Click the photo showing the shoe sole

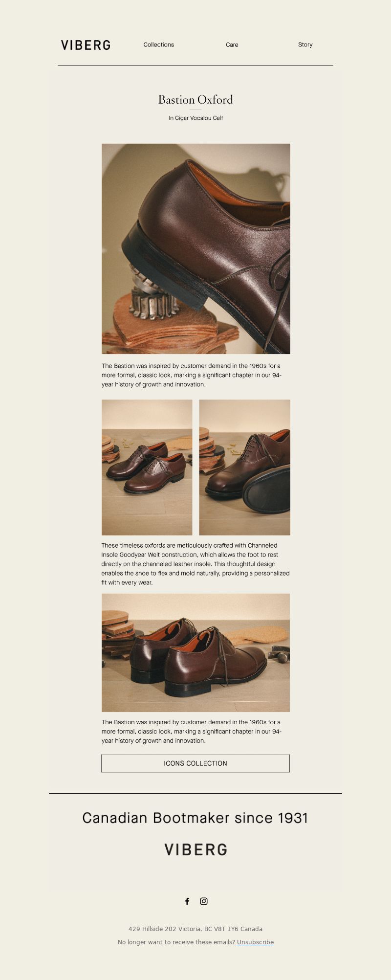point(245,468)
